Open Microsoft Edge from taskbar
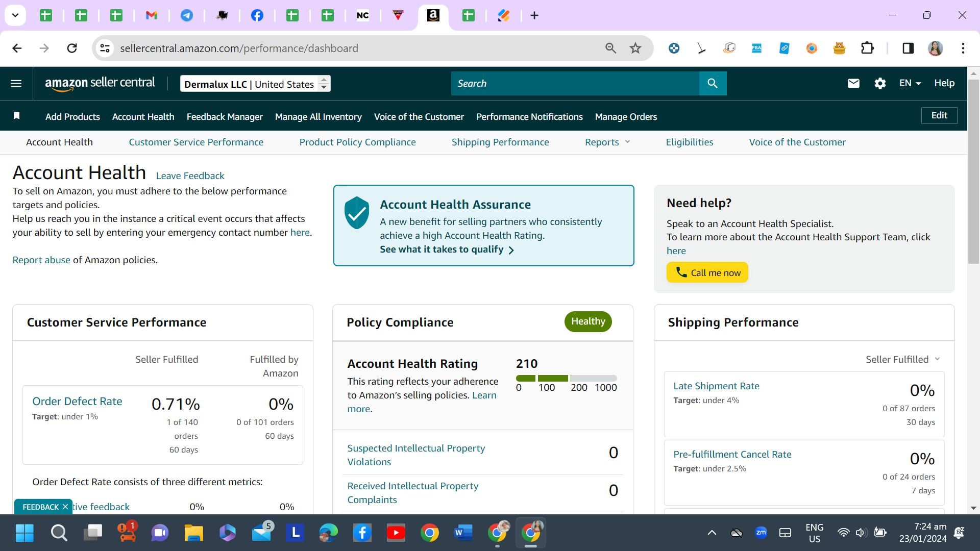The height and width of the screenshot is (551, 980). (329, 533)
